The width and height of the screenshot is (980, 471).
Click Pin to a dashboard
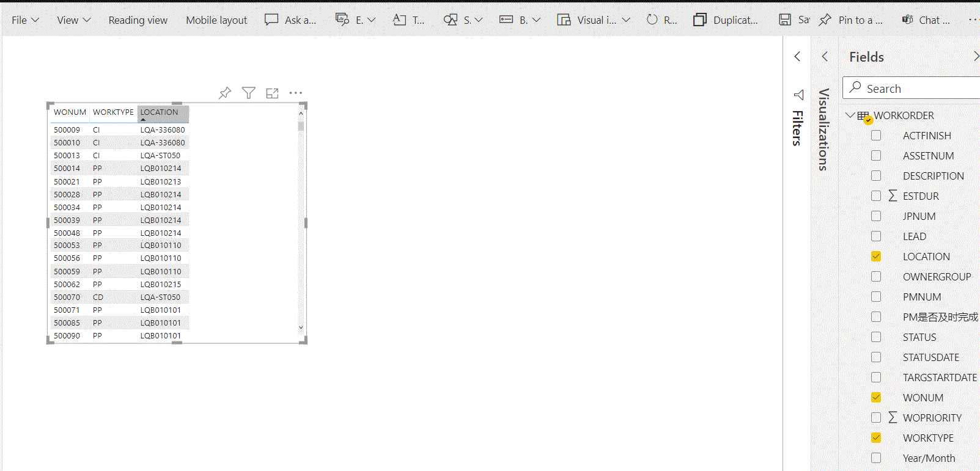point(852,20)
